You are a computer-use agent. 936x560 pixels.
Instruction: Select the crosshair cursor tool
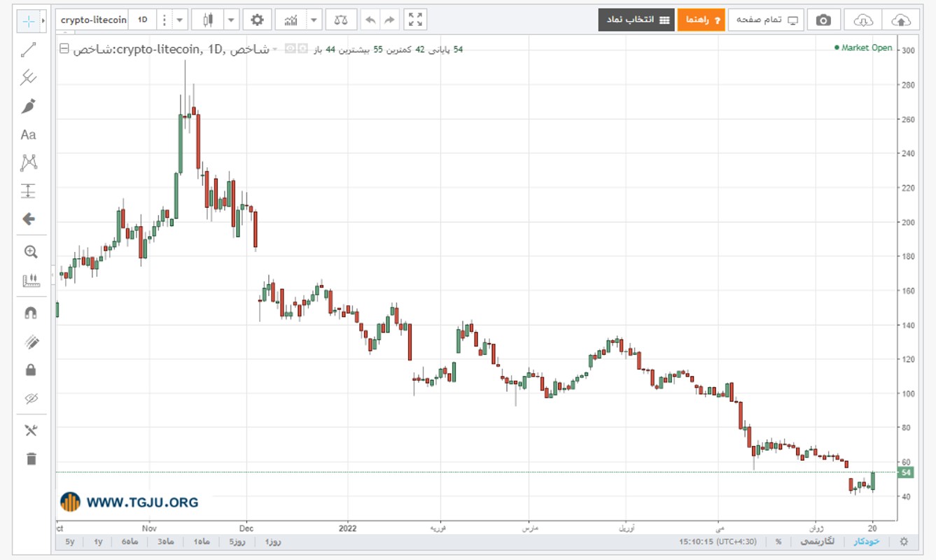28,21
